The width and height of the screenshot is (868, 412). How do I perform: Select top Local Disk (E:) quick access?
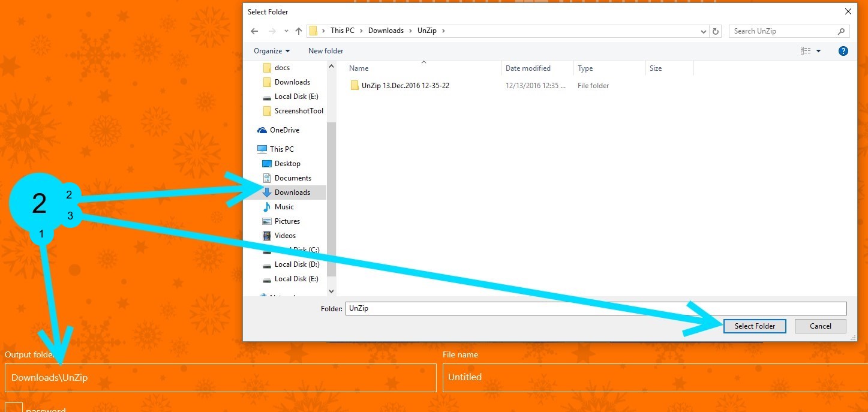tap(296, 97)
